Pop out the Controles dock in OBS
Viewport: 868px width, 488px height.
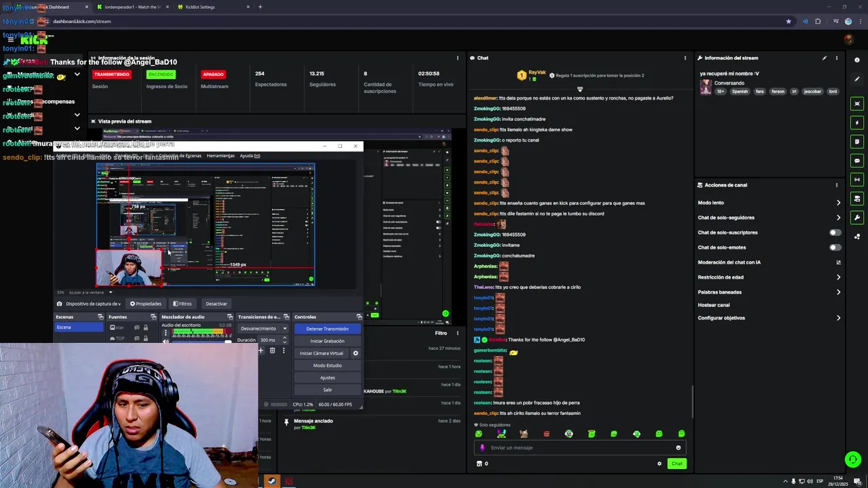[x=359, y=317]
